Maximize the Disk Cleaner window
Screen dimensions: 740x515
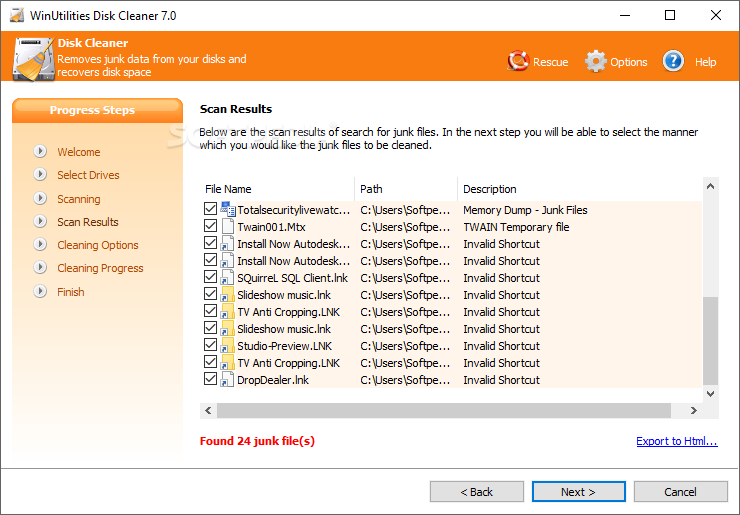[x=670, y=15]
